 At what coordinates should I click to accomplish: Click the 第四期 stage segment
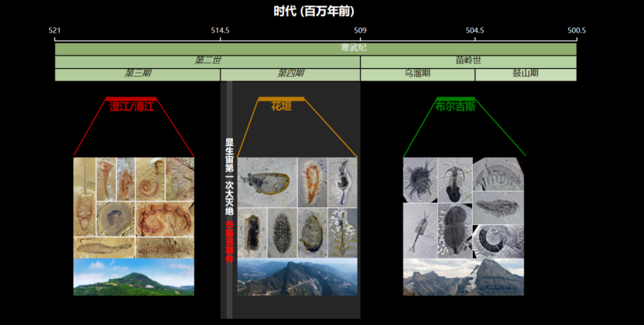(x=290, y=74)
